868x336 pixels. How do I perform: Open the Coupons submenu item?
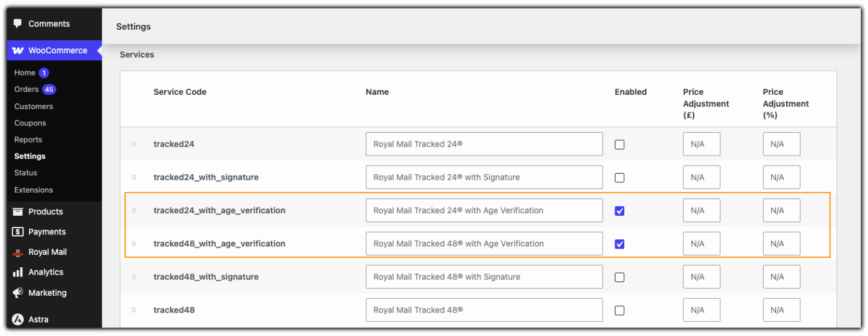[x=30, y=123]
